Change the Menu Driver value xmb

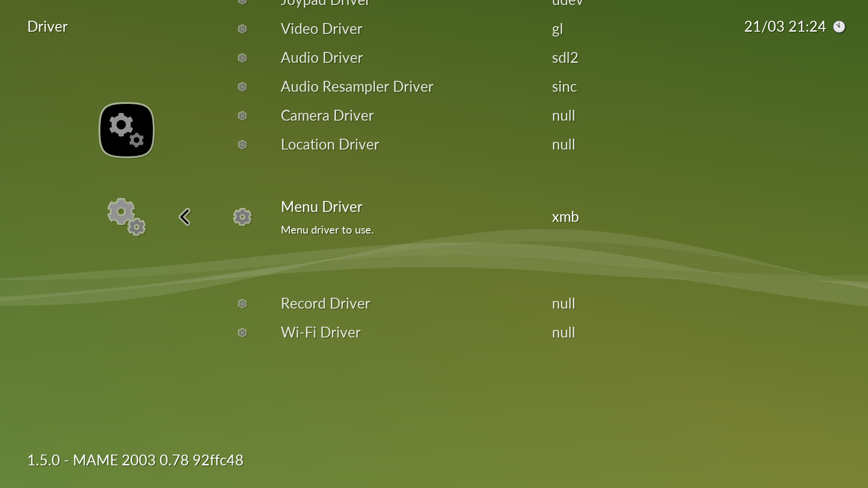(565, 217)
